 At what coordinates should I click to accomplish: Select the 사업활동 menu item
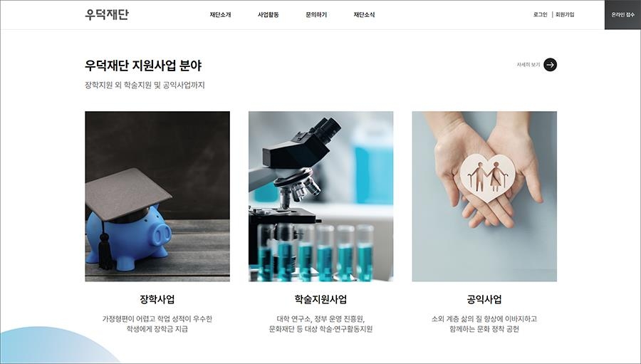click(x=269, y=15)
